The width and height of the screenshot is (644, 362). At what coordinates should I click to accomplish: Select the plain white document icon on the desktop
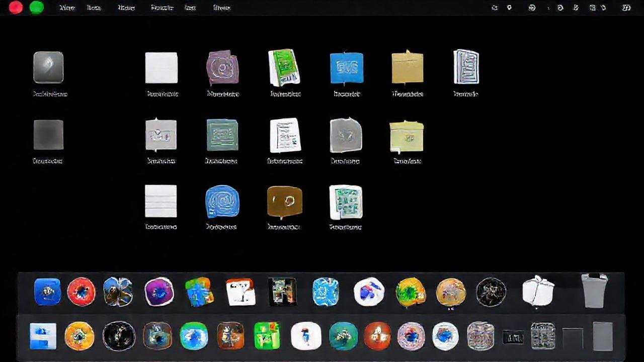161,67
